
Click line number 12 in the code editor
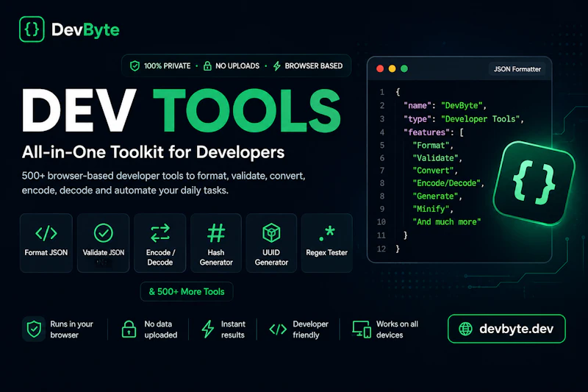tap(381, 249)
